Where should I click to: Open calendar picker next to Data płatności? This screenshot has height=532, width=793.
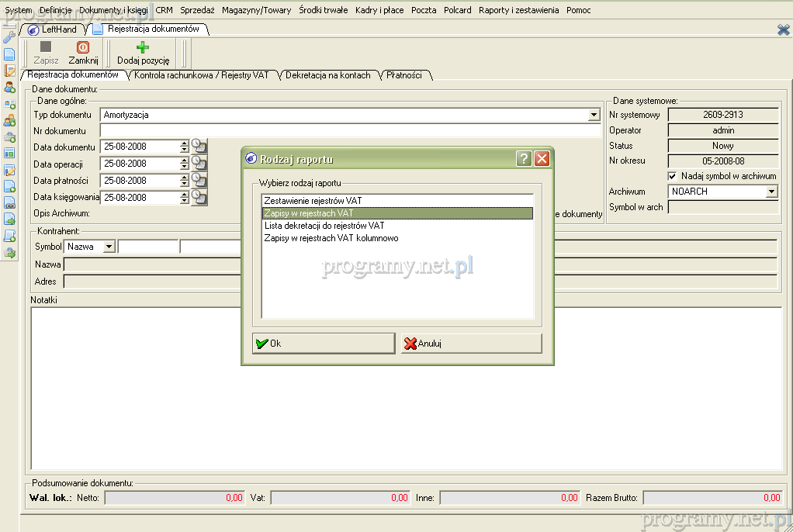point(199,180)
